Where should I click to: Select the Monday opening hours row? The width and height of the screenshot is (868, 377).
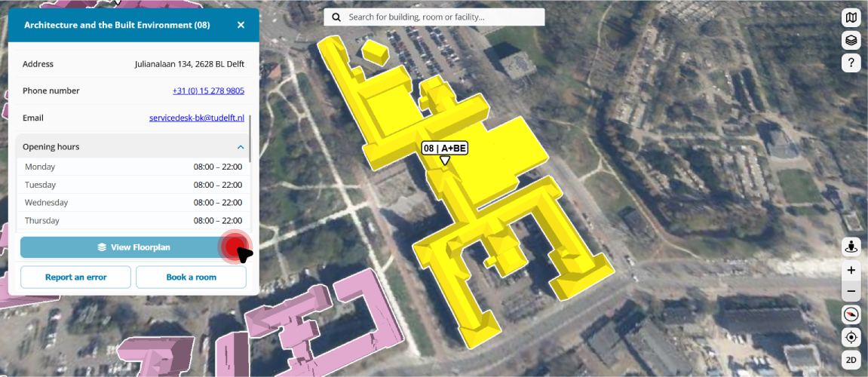coord(133,167)
